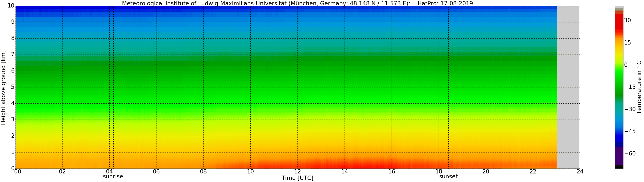644x182 pixels.
Task: Select the sunset label below the axis
Action: (x=448, y=176)
